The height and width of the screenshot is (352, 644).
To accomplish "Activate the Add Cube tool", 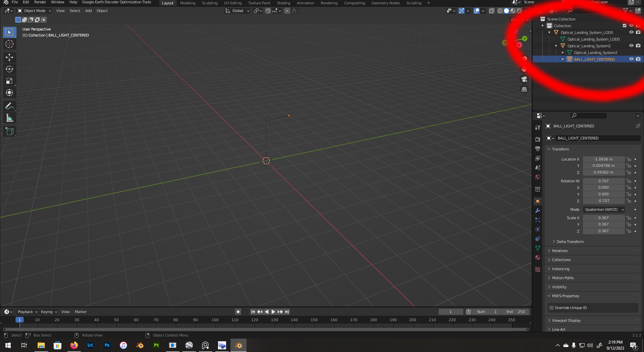I will pyautogui.click(x=9, y=131).
